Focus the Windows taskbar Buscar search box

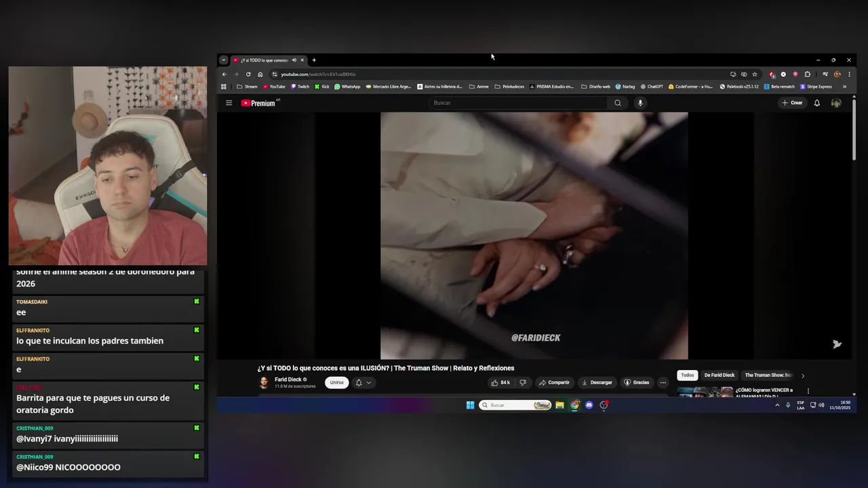(515, 405)
